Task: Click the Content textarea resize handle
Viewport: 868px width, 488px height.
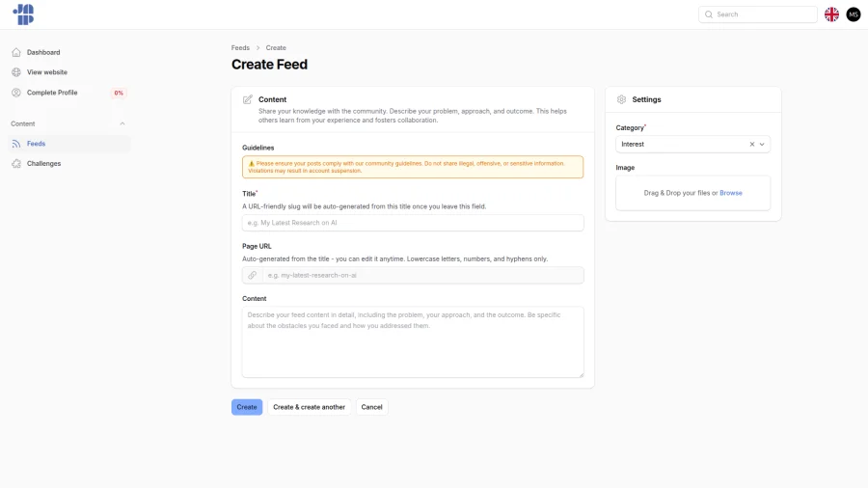Action: [x=581, y=374]
